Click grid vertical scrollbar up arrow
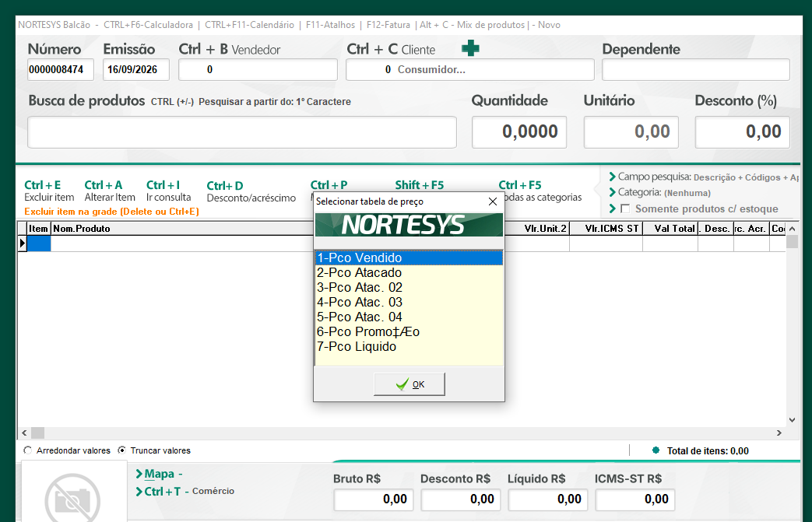 (792, 229)
